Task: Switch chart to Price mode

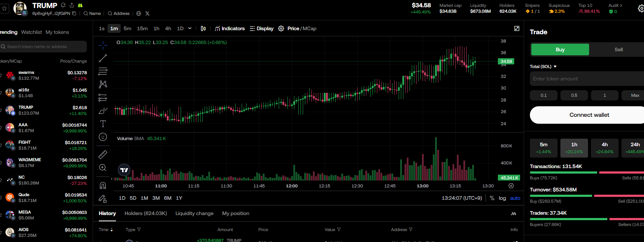Action: point(293,28)
